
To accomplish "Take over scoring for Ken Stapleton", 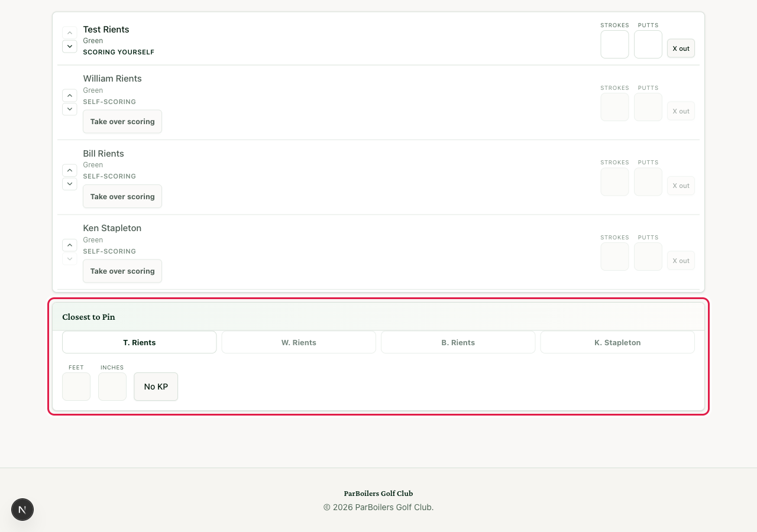I will click(x=122, y=271).
